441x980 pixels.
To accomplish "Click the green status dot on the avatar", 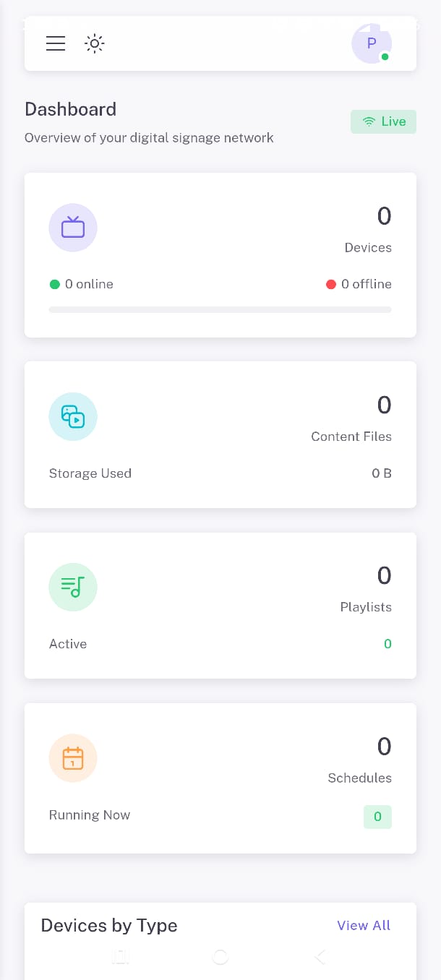I will click(x=385, y=55).
